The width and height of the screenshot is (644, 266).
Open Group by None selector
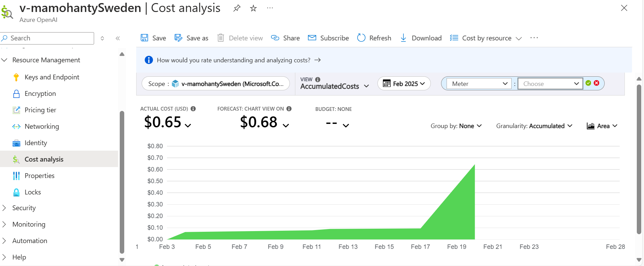coord(456,126)
